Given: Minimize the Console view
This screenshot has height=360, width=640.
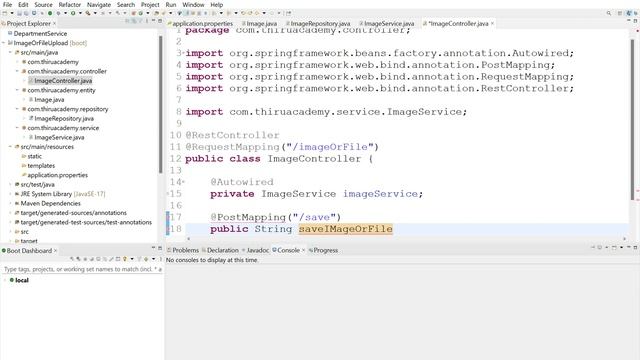Looking at the screenshot, I should [x=629, y=247].
